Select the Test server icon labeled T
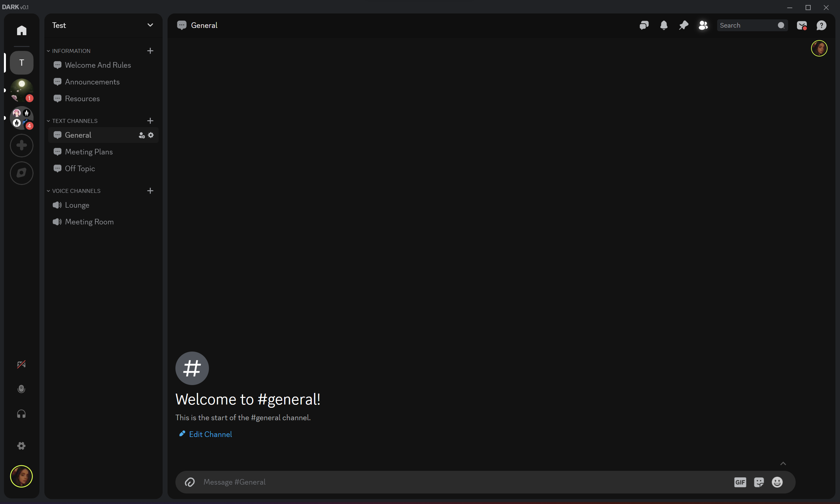Image resolution: width=840 pixels, height=504 pixels. (21, 62)
